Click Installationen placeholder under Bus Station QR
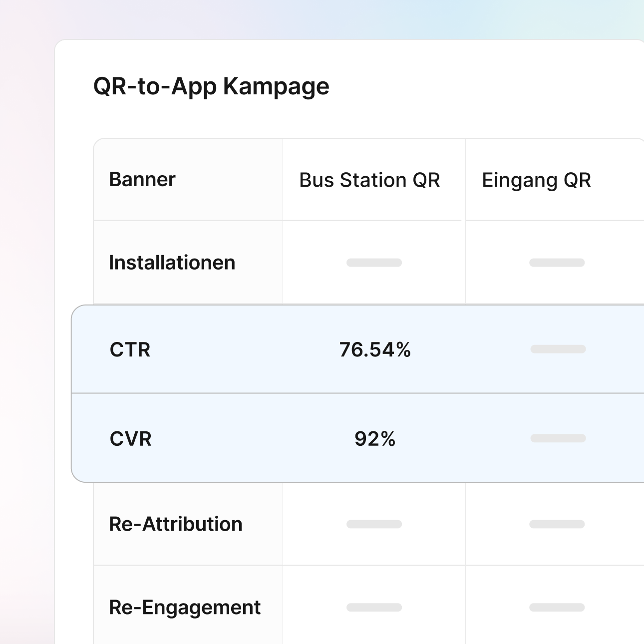The image size is (644, 644). (x=374, y=263)
